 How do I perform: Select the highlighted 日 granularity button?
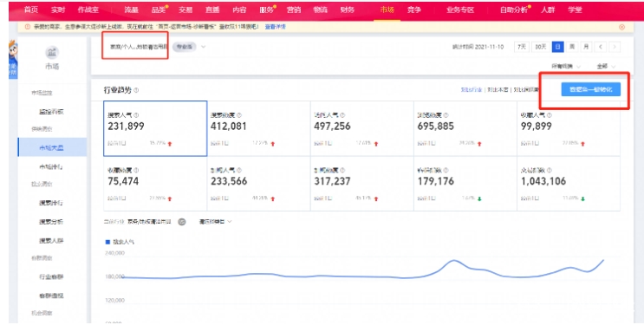[557, 47]
